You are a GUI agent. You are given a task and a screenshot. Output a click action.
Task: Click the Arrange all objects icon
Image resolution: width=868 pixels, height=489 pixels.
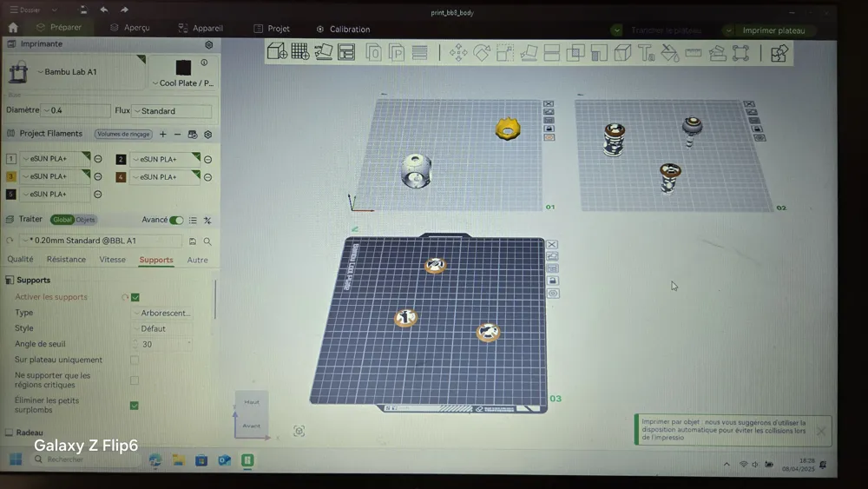346,52
